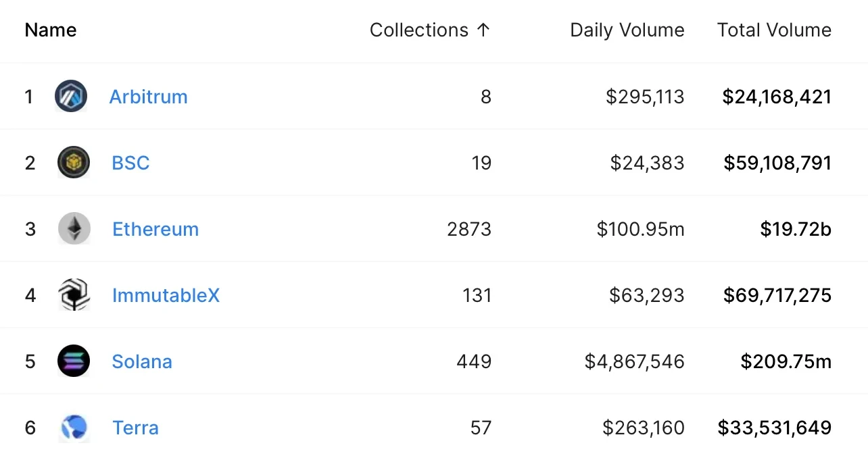Click the Ethereum diamond logo icon
The width and height of the screenshot is (868, 458).
pyautogui.click(x=74, y=229)
